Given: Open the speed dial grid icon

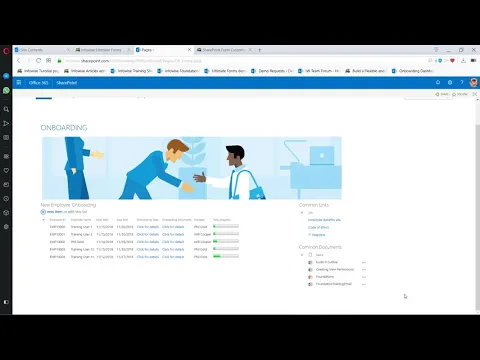Looking at the screenshot, I should [49, 61].
